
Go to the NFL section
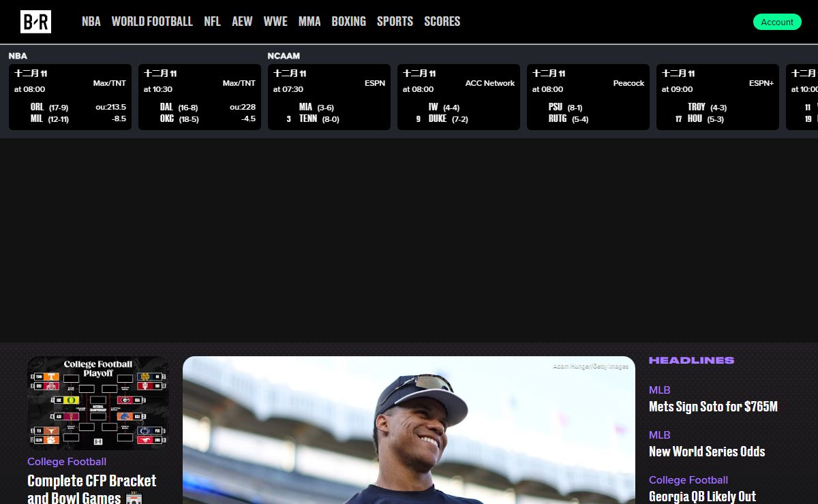click(212, 22)
